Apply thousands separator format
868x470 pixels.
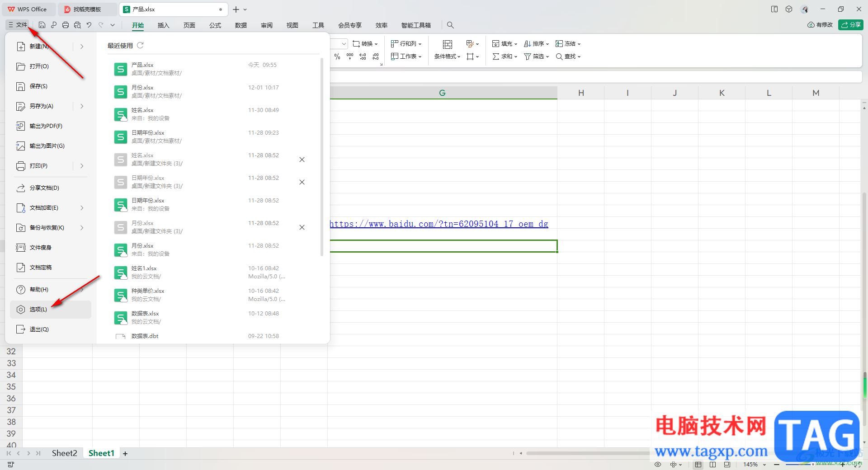(x=350, y=56)
